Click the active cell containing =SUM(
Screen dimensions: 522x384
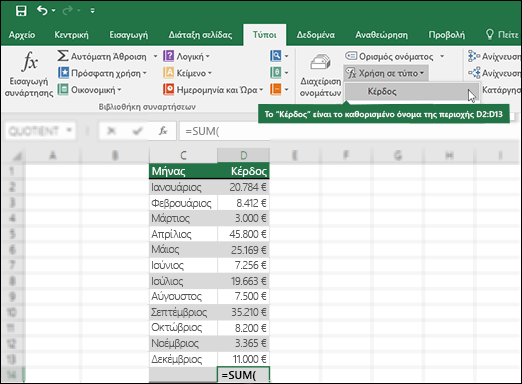(x=243, y=375)
